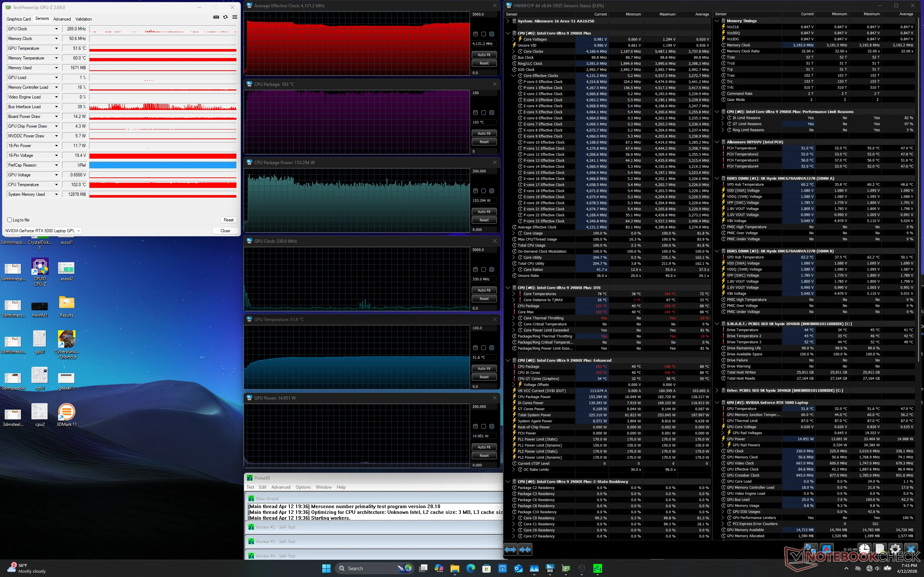Widen sensor columns with HWiNFO double-arrow icon
This screenshot has height=577, width=924.
pyautogui.click(x=510, y=550)
